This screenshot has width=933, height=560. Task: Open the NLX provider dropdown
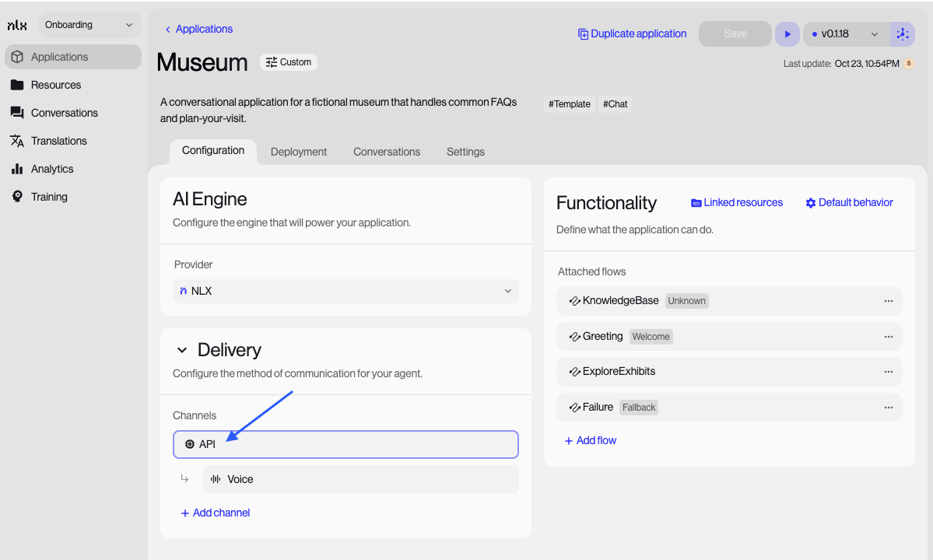pyautogui.click(x=345, y=291)
